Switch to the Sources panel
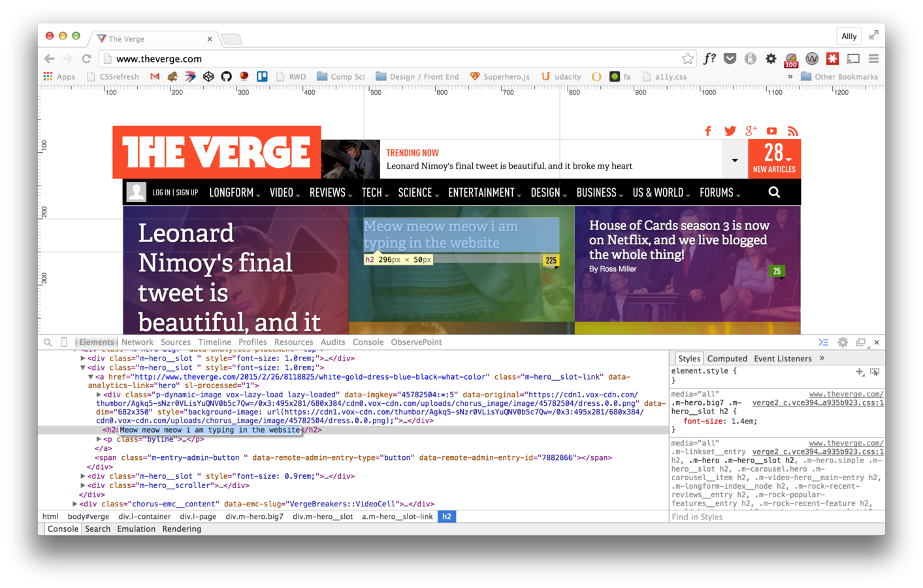The width and height of the screenshot is (923, 588). [x=176, y=342]
